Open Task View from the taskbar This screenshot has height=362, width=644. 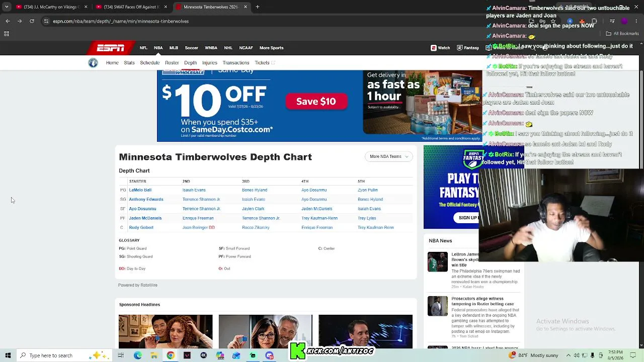(121, 355)
